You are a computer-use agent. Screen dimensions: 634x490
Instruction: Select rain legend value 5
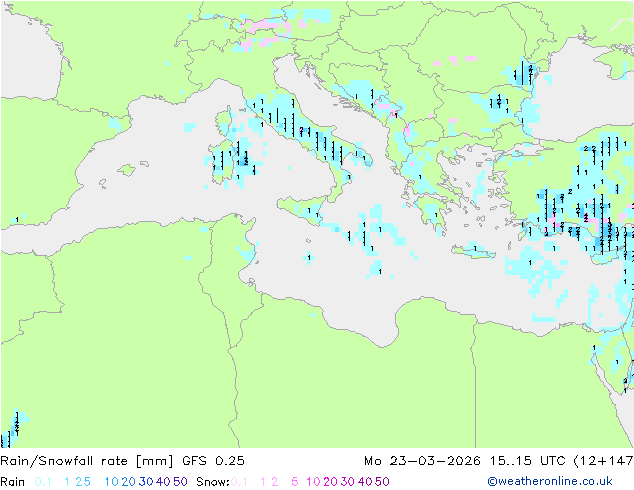point(87,482)
